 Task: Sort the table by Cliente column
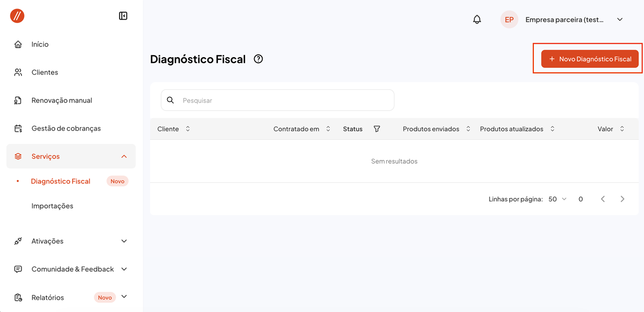click(x=188, y=129)
